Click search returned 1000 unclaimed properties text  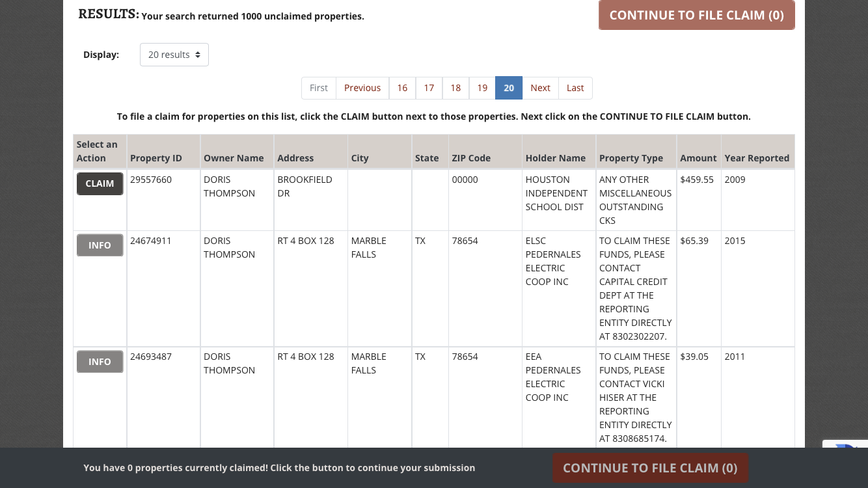coord(252,16)
